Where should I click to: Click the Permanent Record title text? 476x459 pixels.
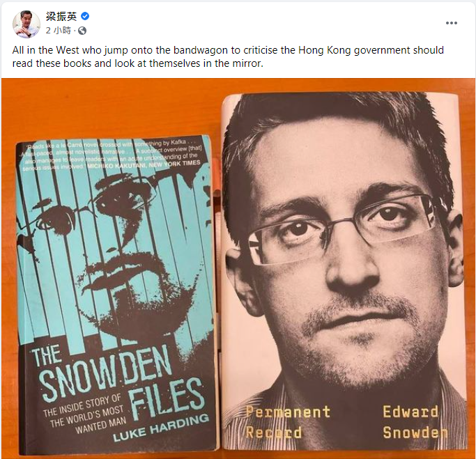click(288, 422)
